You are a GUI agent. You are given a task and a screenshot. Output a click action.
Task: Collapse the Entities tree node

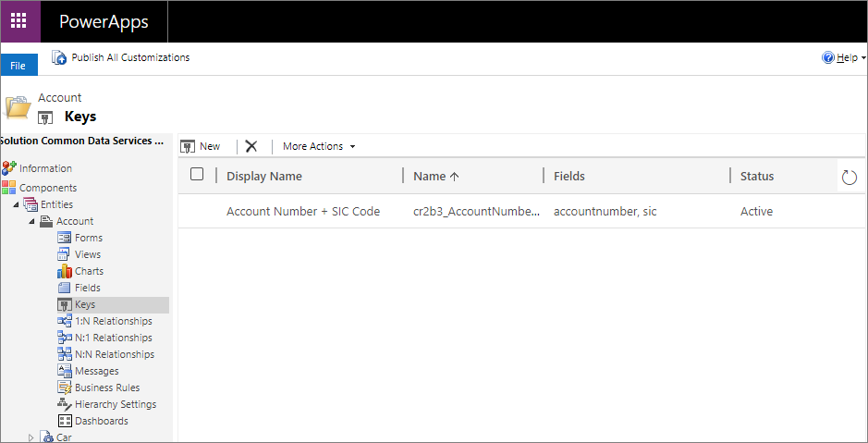(x=15, y=205)
